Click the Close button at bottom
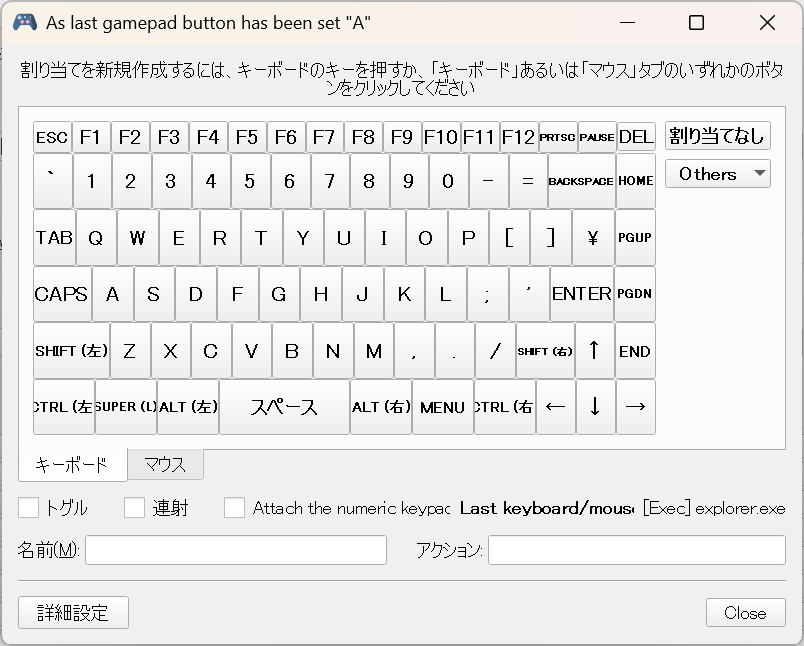Viewport: 804px width, 646px height. tap(745, 613)
